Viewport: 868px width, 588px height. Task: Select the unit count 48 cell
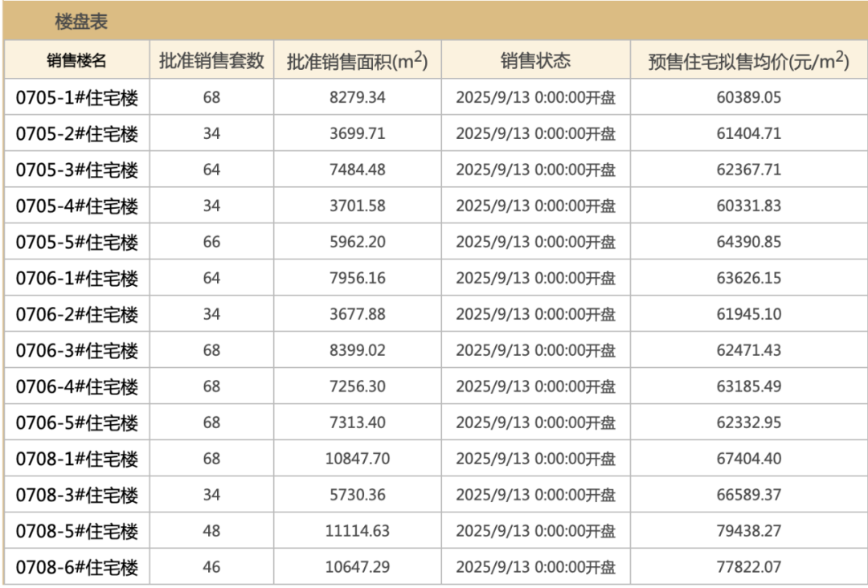click(x=211, y=532)
